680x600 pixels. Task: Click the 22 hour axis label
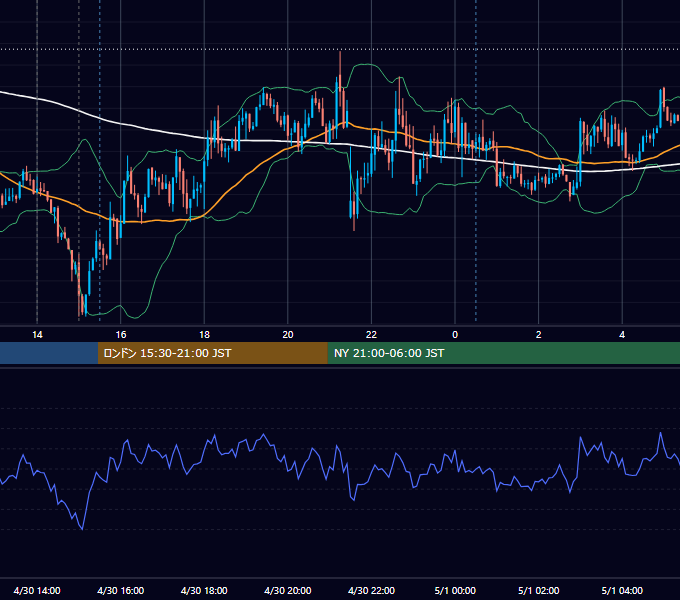pyautogui.click(x=371, y=335)
